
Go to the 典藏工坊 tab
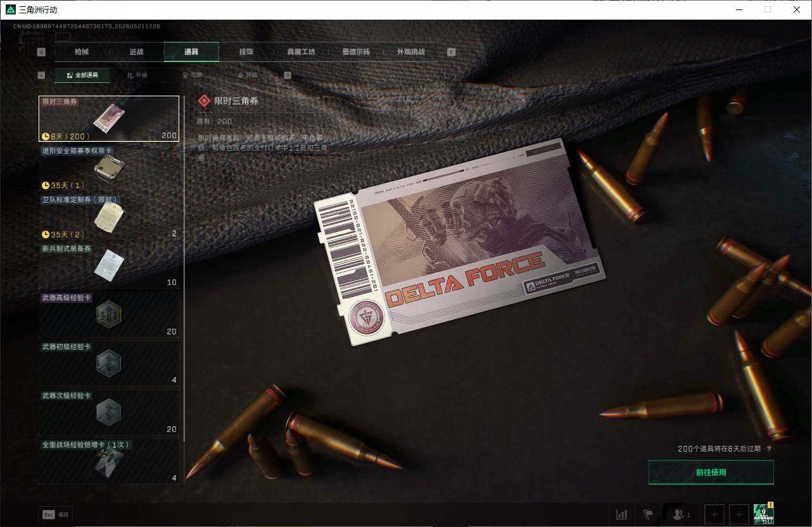click(301, 52)
